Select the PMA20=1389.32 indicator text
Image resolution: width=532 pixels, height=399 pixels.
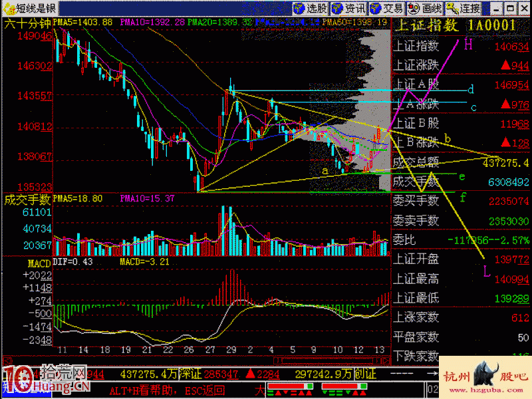pos(220,23)
